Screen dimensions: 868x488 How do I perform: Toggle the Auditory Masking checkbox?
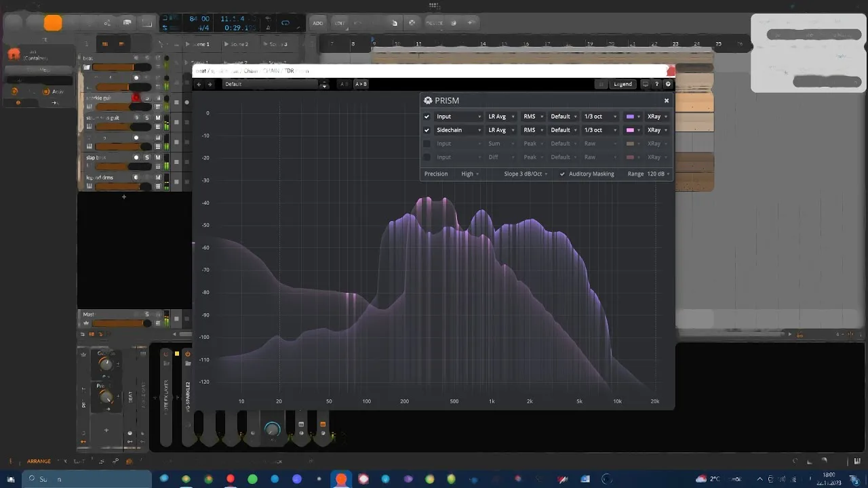562,174
